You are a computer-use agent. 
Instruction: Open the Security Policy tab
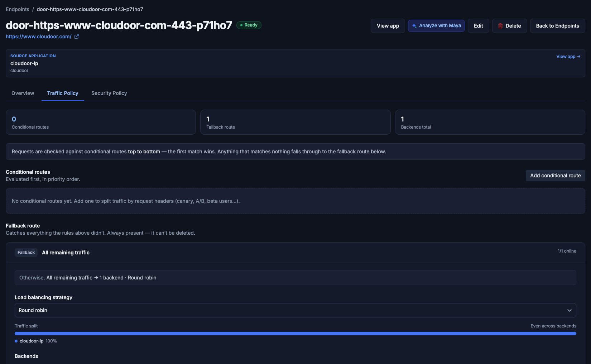109,93
